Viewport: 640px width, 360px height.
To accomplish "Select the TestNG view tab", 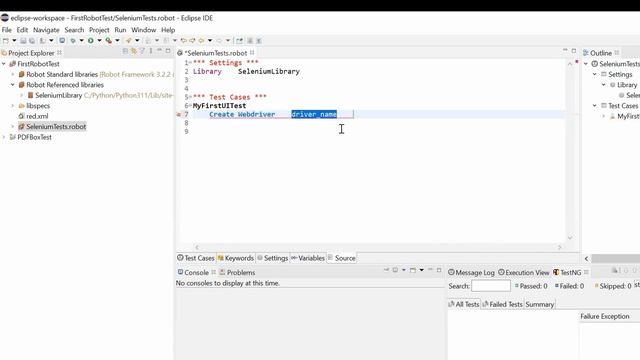I will click(567, 272).
